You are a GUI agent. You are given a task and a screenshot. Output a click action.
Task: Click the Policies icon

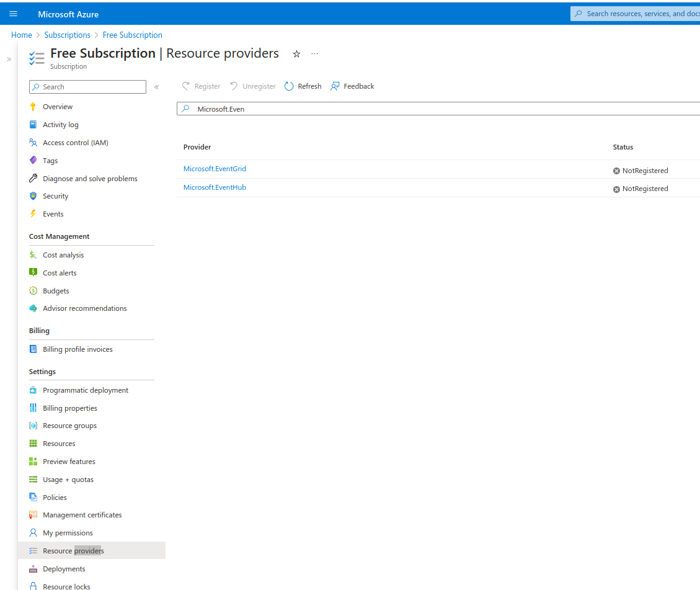click(x=33, y=497)
